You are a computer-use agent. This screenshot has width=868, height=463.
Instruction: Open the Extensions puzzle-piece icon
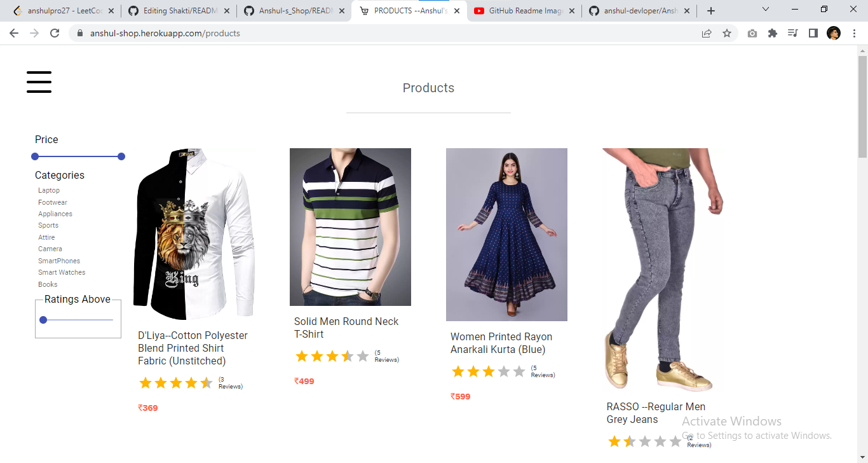tap(772, 33)
